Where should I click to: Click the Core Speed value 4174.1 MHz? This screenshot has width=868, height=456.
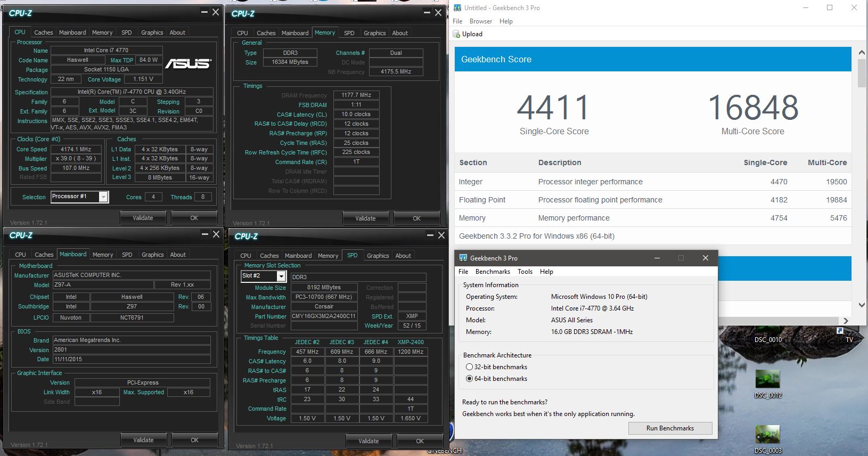click(76, 149)
